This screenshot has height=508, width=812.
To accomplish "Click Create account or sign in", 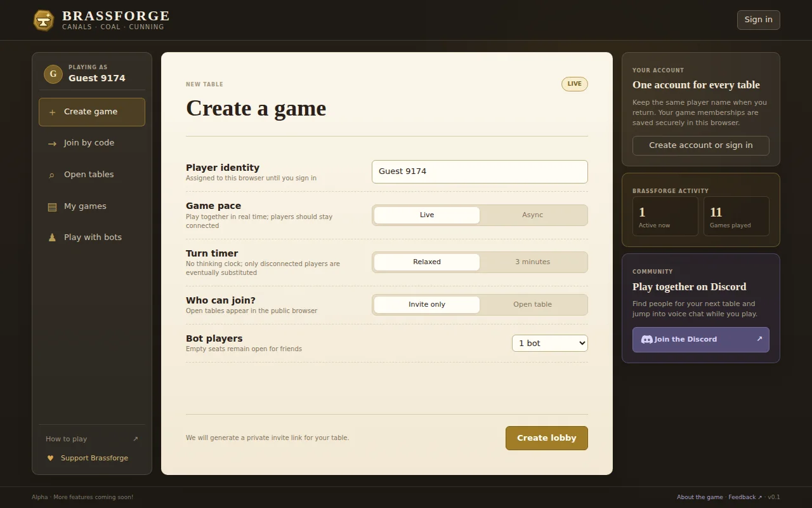I will point(701,145).
